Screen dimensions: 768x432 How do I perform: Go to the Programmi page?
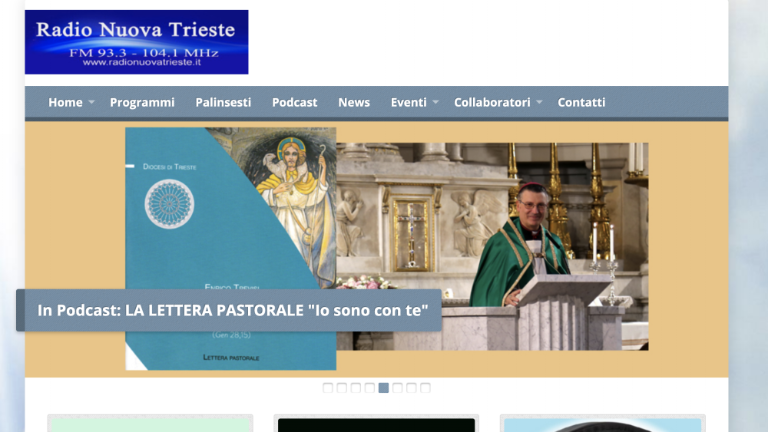142,102
